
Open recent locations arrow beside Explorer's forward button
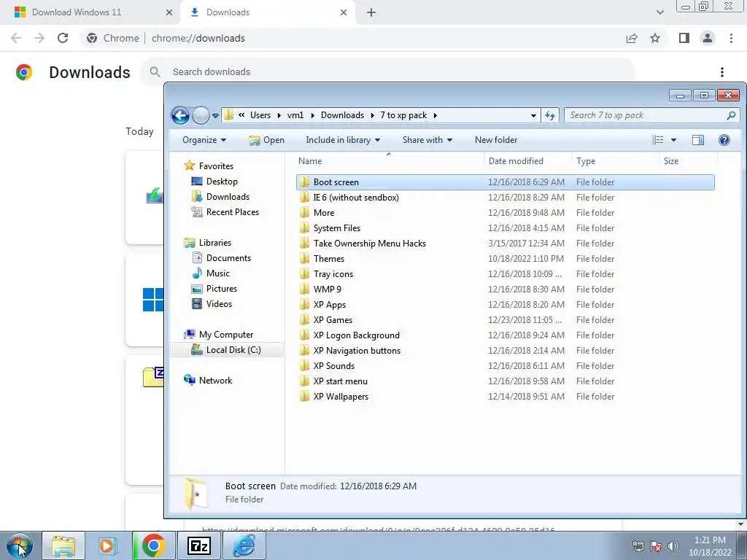tap(215, 116)
